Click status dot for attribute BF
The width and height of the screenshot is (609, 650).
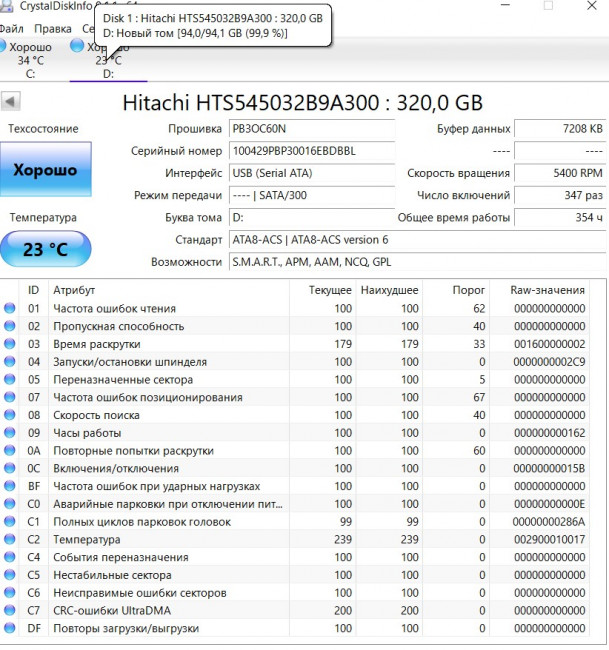pos(10,486)
